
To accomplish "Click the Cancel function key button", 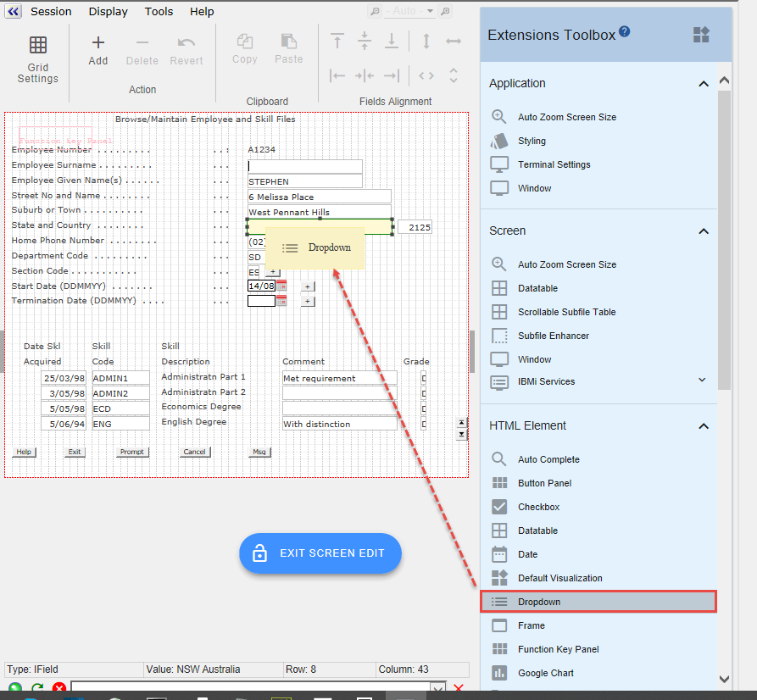I will click(x=195, y=452).
